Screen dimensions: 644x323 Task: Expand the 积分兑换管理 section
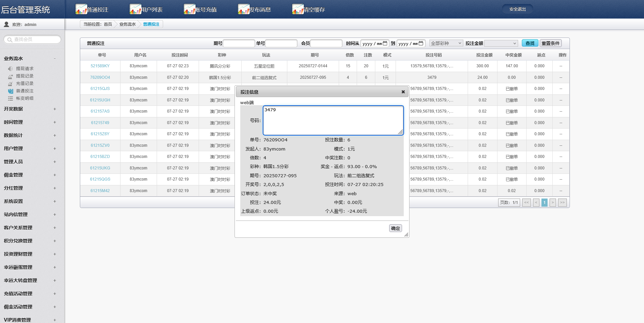click(54, 241)
